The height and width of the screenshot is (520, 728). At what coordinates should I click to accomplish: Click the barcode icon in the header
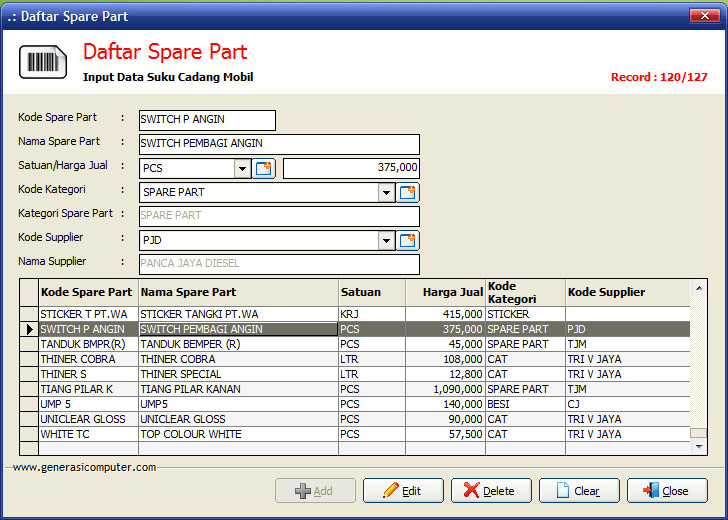[x=43, y=62]
